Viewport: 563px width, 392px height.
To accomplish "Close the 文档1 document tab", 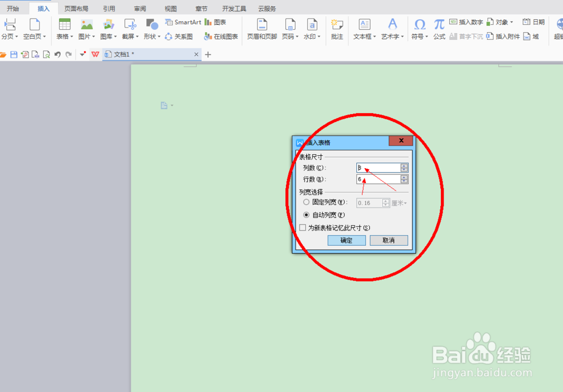I will [196, 55].
